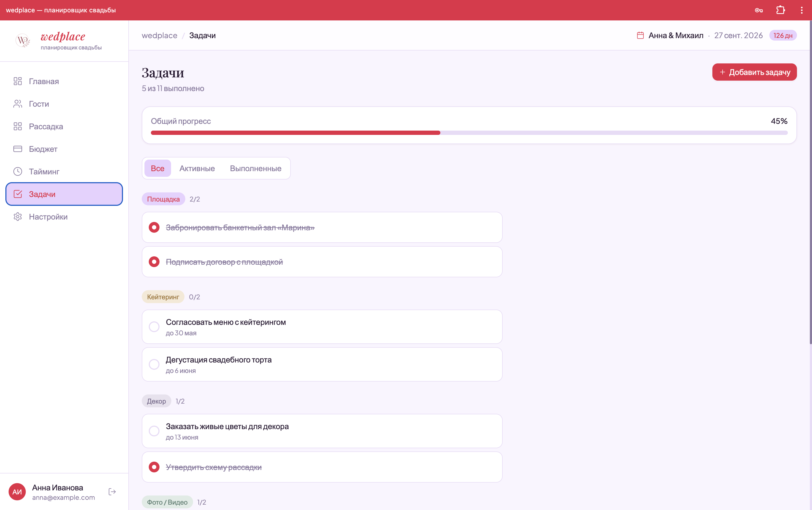Click the page vertical scrollbar
Screen dimensions: 812x510
tap(810, 182)
